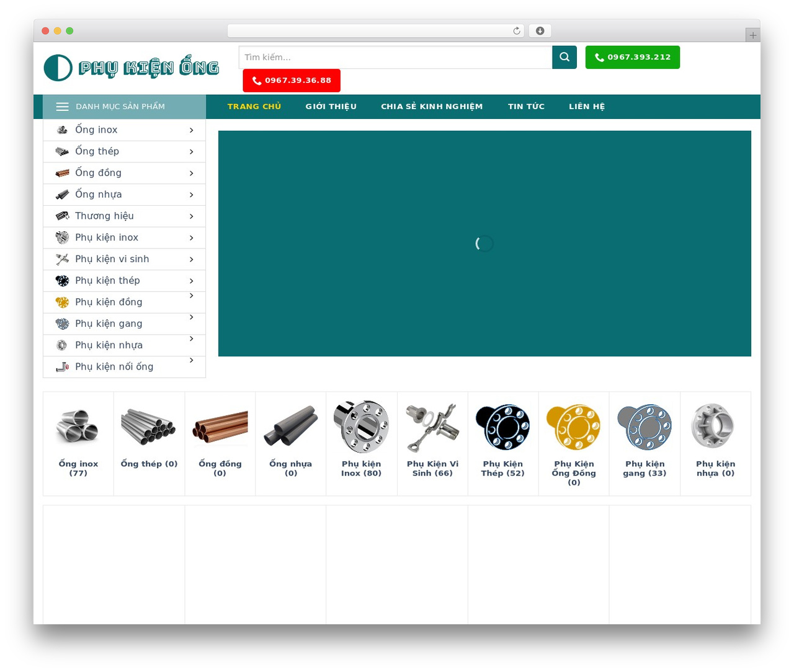Open Chia sẻ kinh nghiệm menu item
The width and height of the screenshot is (794, 672).
point(432,107)
